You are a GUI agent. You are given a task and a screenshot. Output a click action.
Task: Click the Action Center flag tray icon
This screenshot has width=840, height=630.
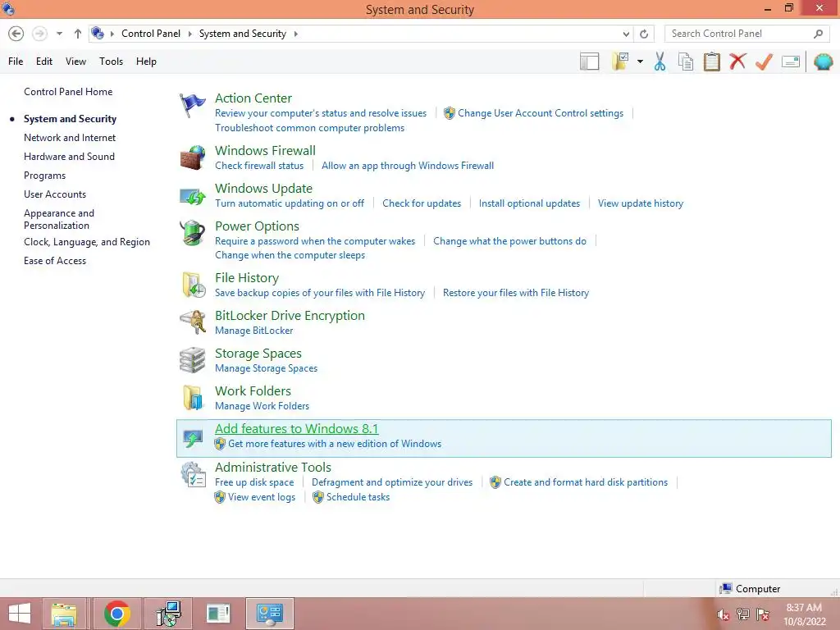click(x=763, y=614)
